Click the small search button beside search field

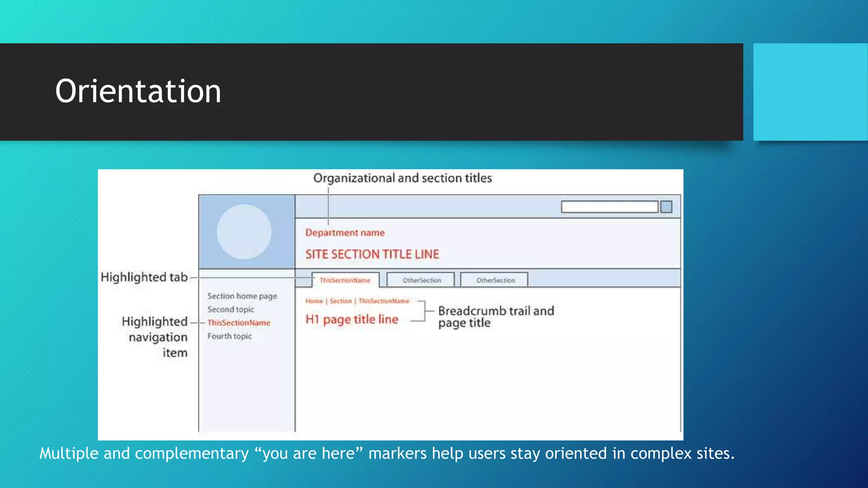click(666, 207)
